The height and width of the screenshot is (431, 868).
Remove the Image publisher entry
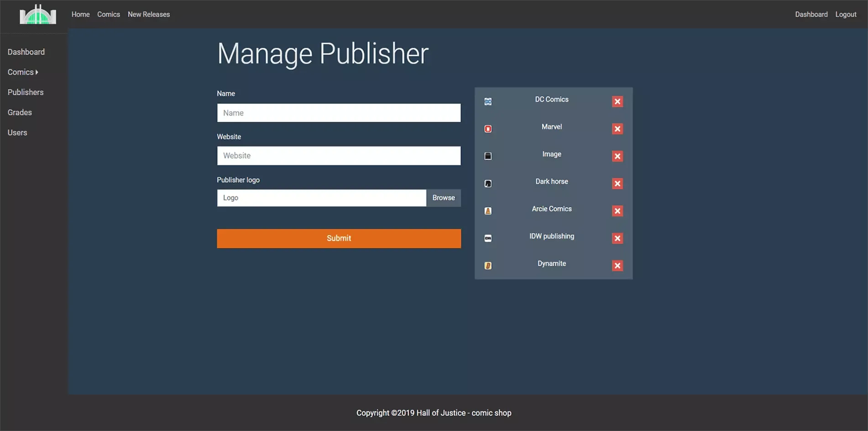click(617, 156)
